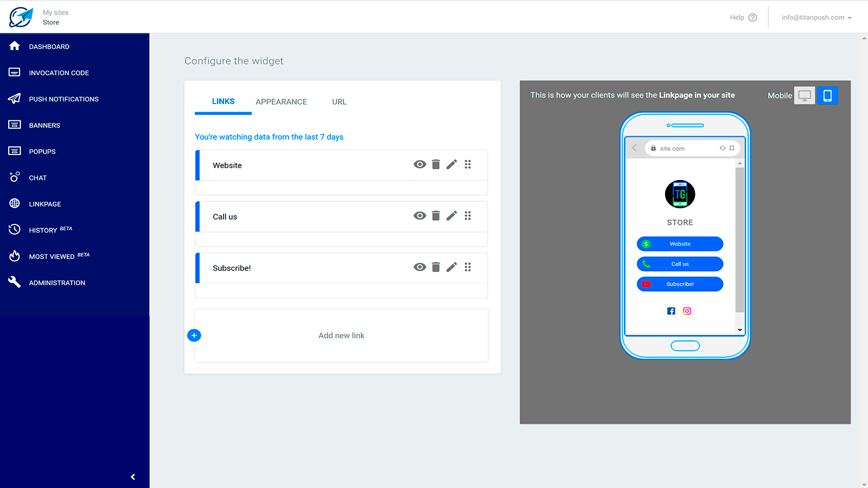Toggle visibility of the Subscribe! link
Screen dimensions: 868x488
[x=420, y=267]
